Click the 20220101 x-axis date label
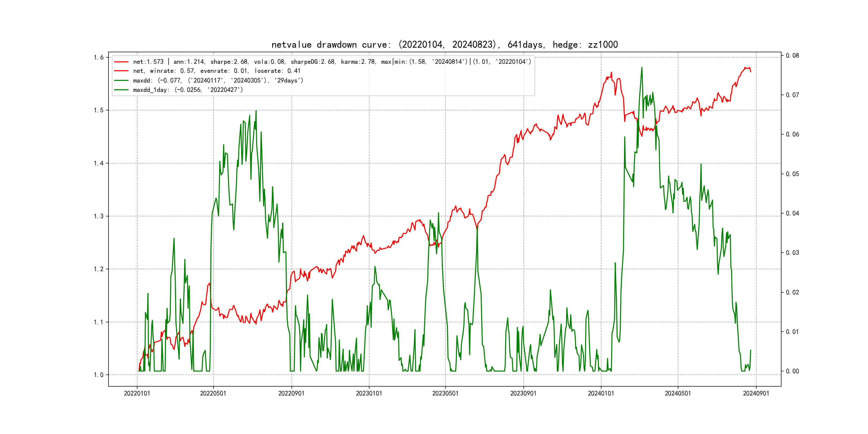 (137, 393)
